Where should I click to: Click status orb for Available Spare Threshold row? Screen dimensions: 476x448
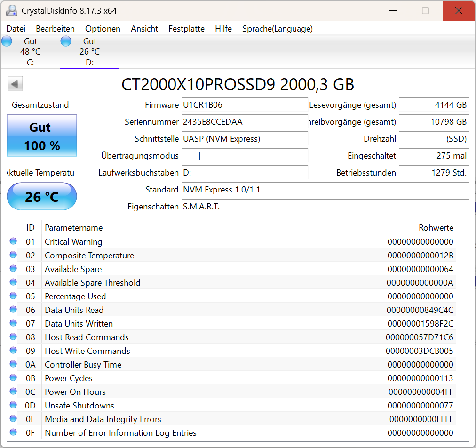pyautogui.click(x=13, y=282)
